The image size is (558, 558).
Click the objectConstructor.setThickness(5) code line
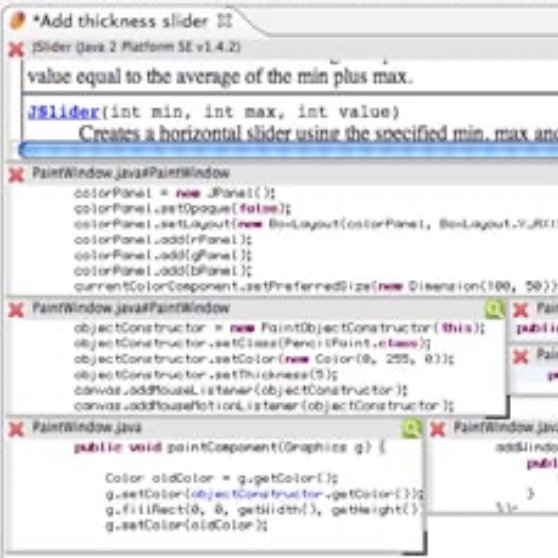206,375
